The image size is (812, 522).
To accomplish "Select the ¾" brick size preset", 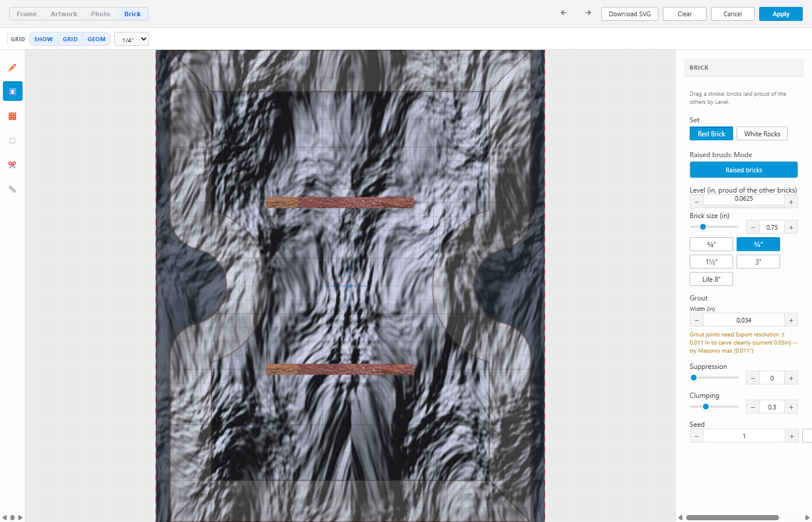I will (x=758, y=244).
